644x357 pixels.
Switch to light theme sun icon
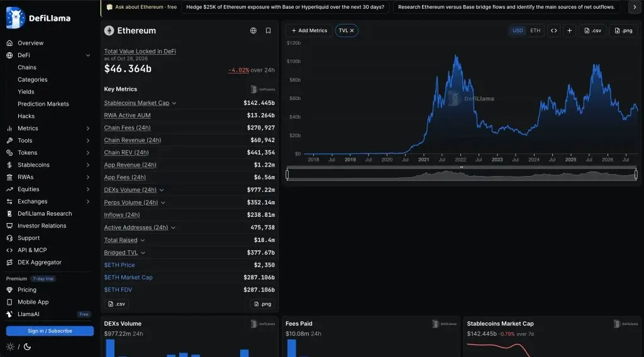click(10, 347)
